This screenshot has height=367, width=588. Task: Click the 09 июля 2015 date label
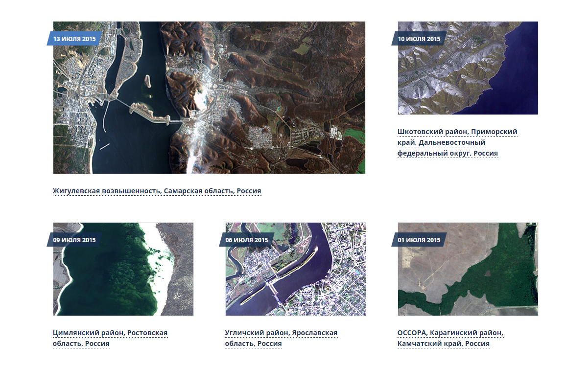point(74,239)
